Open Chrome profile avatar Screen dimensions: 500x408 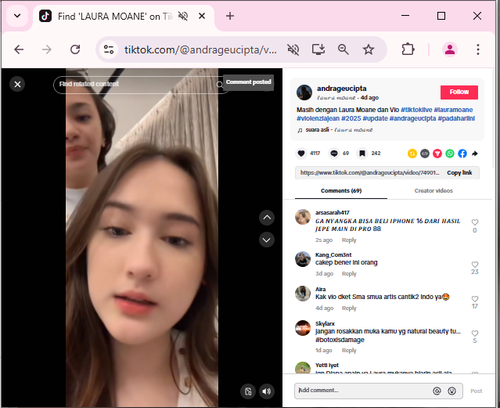click(450, 50)
